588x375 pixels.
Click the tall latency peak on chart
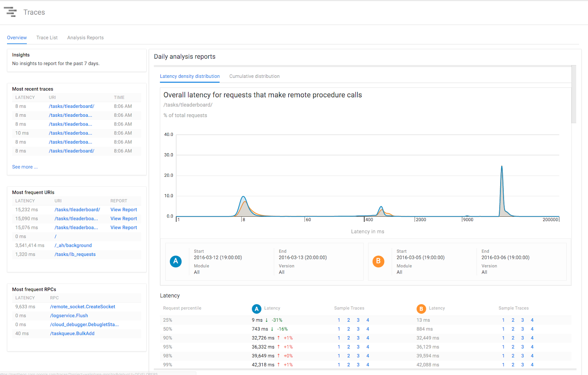(502, 191)
